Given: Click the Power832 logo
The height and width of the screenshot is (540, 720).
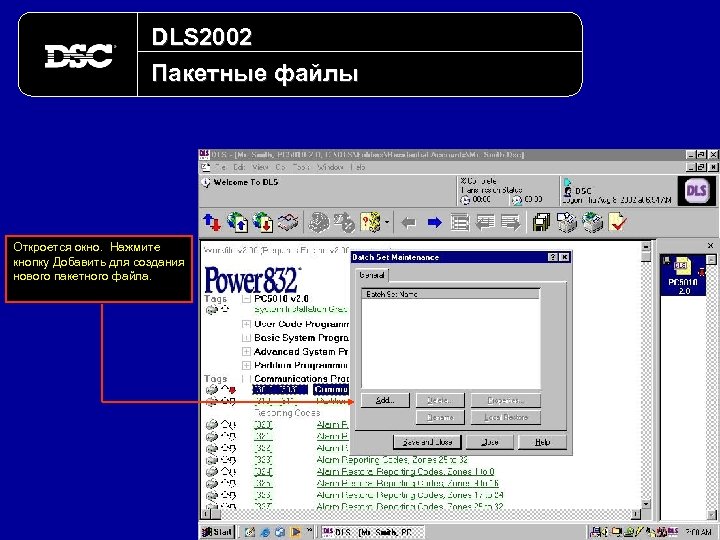Looking at the screenshot, I should pos(253,280).
